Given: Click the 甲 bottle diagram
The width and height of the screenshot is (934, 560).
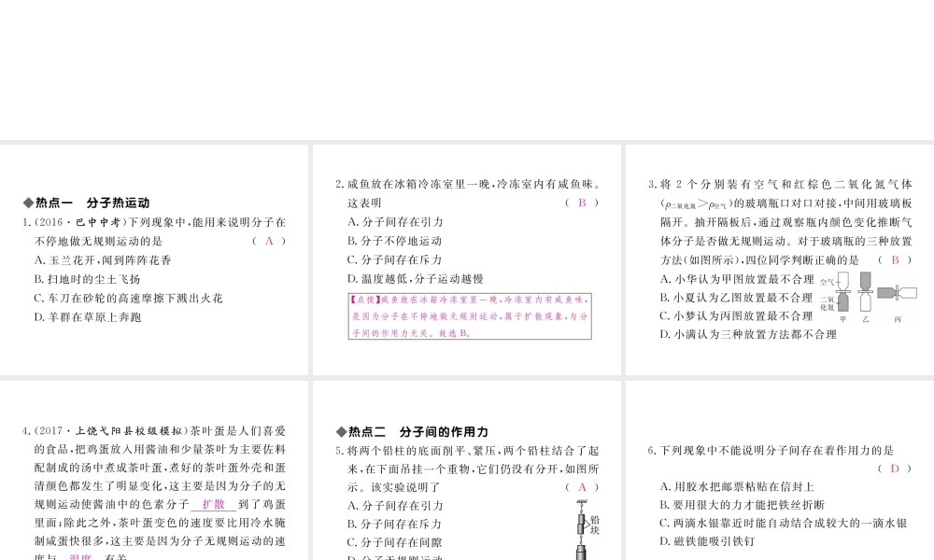Looking at the screenshot, I should (x=842, y=293).
